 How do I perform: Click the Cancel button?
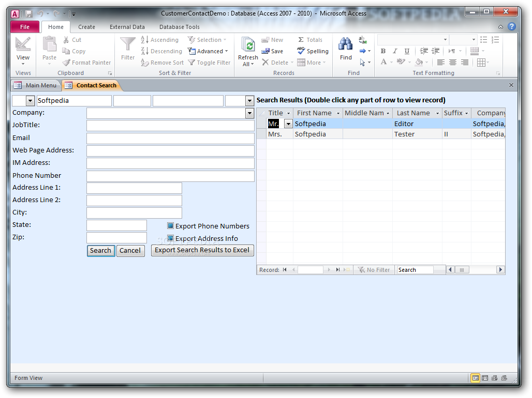point(130,251)
